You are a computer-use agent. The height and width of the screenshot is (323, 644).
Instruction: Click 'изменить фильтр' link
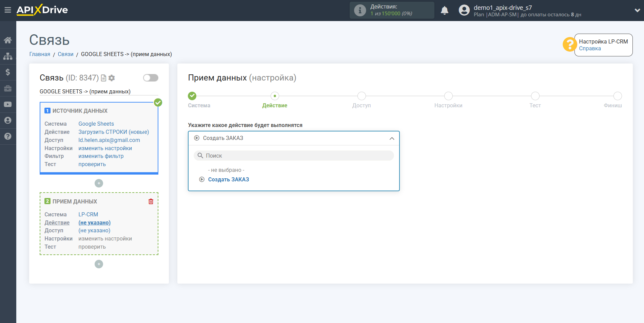point(101,156)
